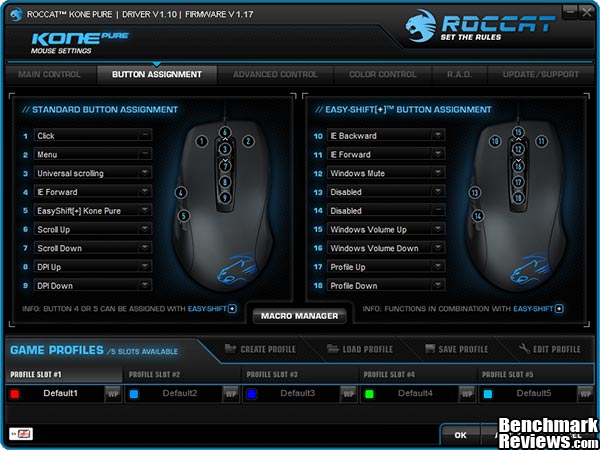
Task: Confirm with the OK button
Action: pyautogui.click(x=460, y=435)
